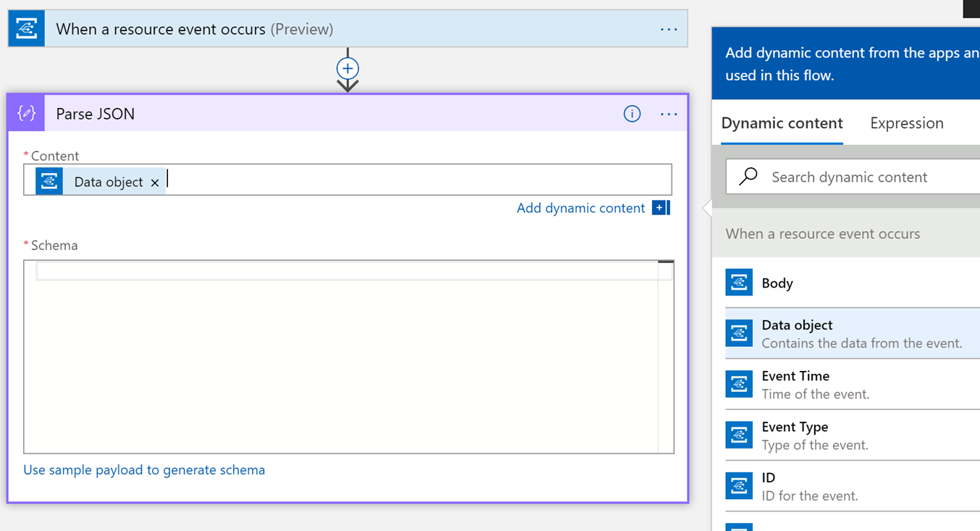
Task: Click the Event Grid trigger icon
Action: point(25,28)
